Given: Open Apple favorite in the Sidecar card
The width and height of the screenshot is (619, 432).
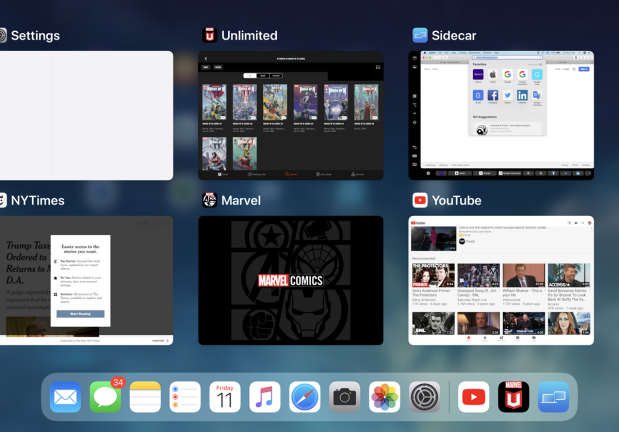Looking at the screenshot, I should coord(493,74).
